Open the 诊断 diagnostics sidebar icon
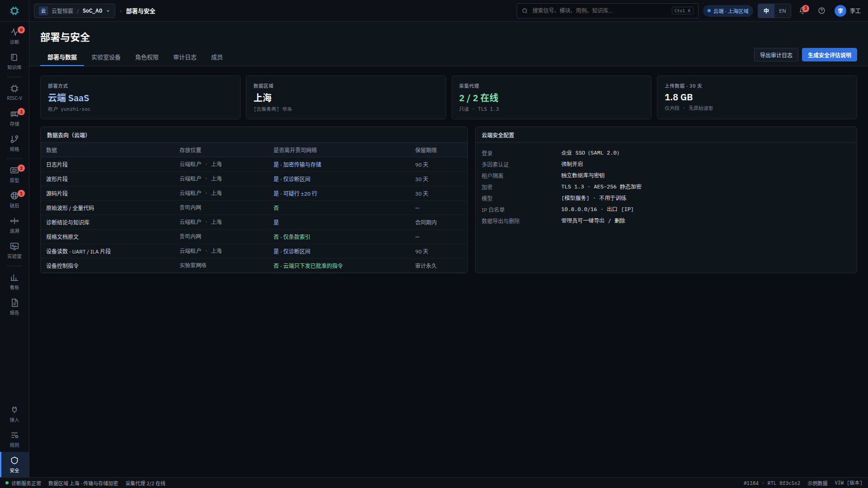The width and height of the screenshot is (868, 488). click(14, 36)
